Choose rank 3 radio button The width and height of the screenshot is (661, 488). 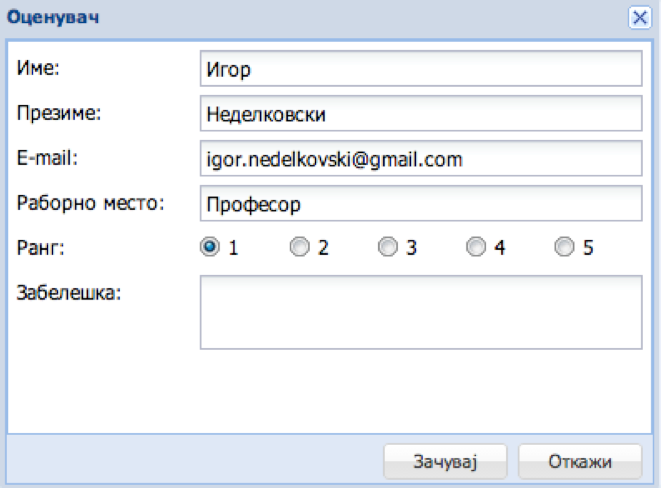pos(388,247)
